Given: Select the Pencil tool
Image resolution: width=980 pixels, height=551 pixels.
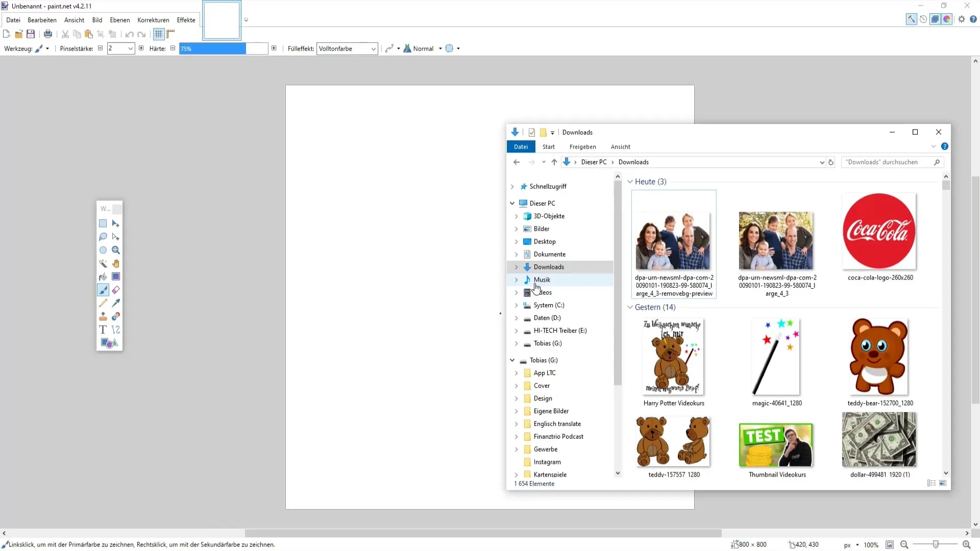Looking at the screenshot, I should [x=103, y=303].
